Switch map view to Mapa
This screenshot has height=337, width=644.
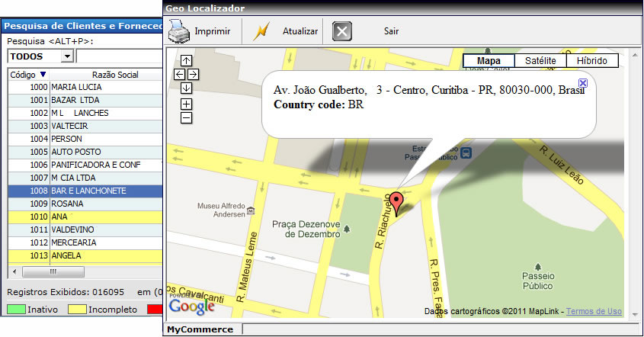489,61
